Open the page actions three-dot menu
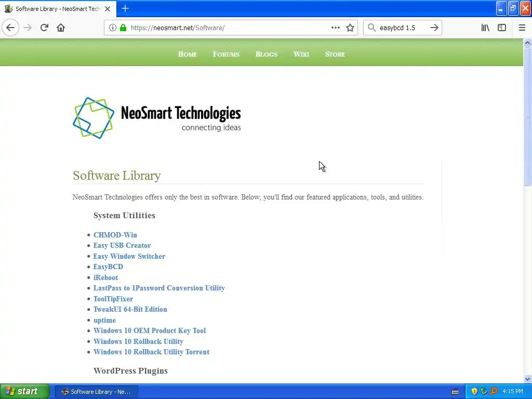 click(x=335, y=28)
